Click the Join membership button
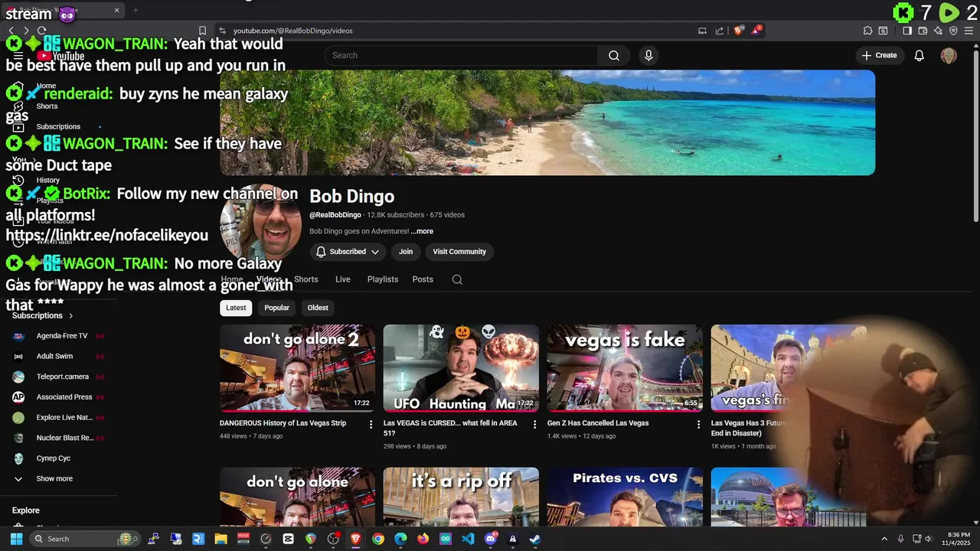This screenshot has height=551, width=980. pyautogui.click(x=406, y=252)
